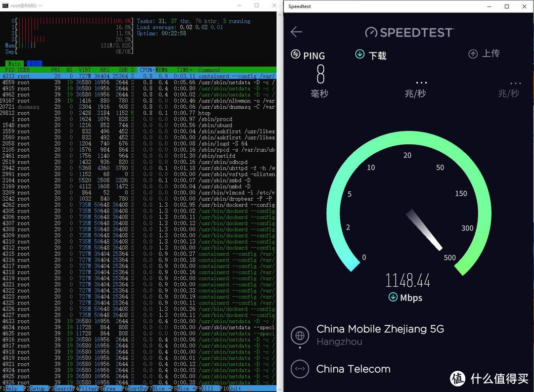Click the download icon next to Mbps

(x=393, y=297)
